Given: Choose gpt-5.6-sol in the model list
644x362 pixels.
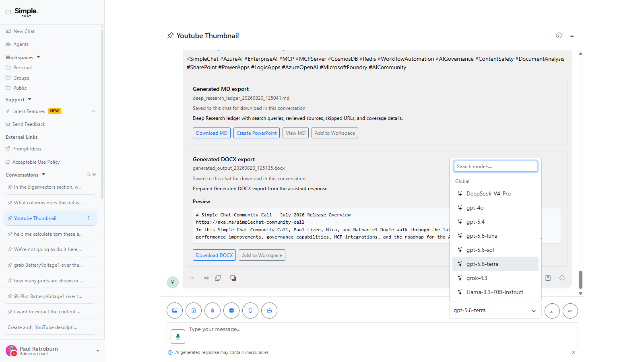Looking at the screenshot, I should click(x=495, y=250).
